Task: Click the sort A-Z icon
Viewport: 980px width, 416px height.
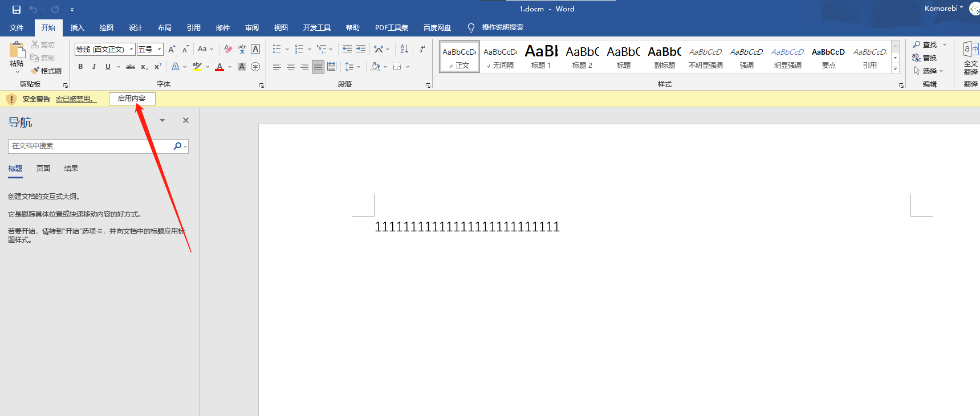Action: 404,49
